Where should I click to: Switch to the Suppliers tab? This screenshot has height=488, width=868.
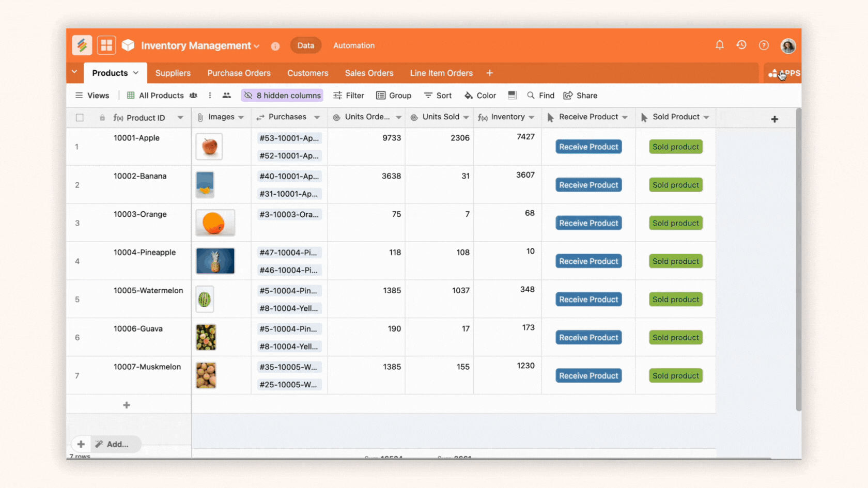pos(173,73)
